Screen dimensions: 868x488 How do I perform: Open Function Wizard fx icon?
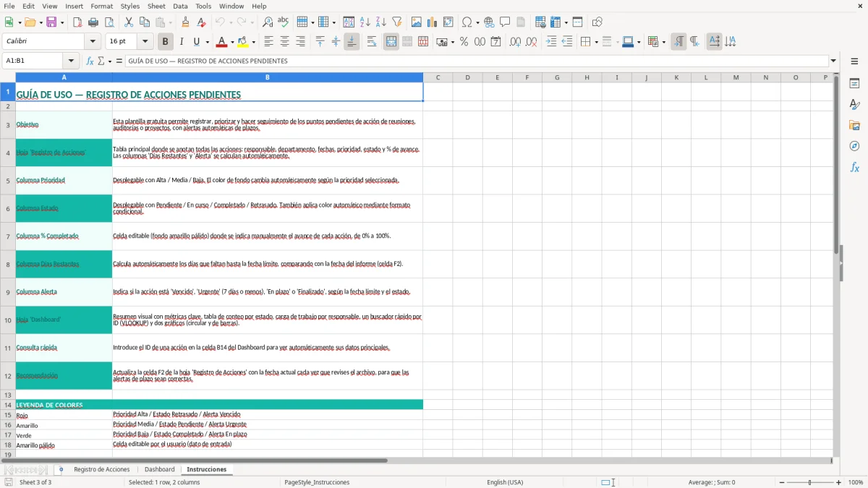click(x=90, y=61)
